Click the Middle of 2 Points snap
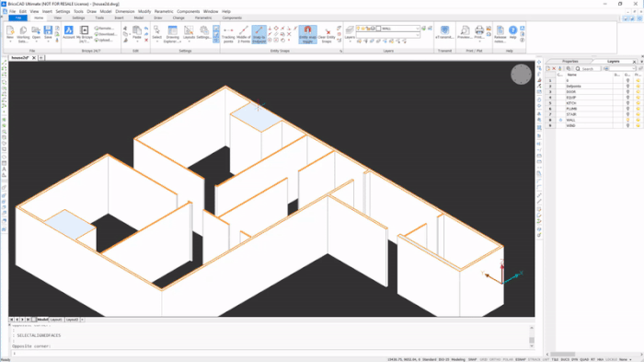 tap(244, 34)
